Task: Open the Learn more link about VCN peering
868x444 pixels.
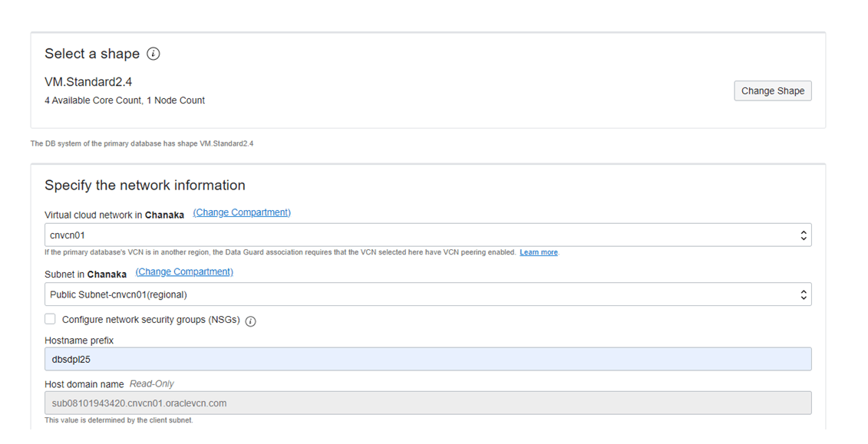Action: tap(538, 252)
